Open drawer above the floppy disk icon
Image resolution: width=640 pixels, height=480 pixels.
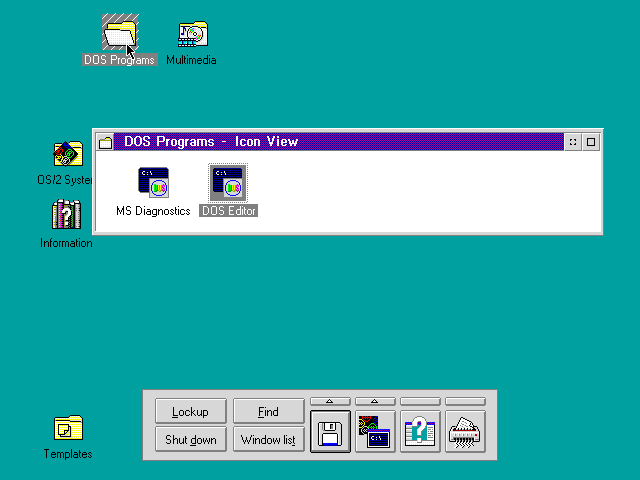330,402
